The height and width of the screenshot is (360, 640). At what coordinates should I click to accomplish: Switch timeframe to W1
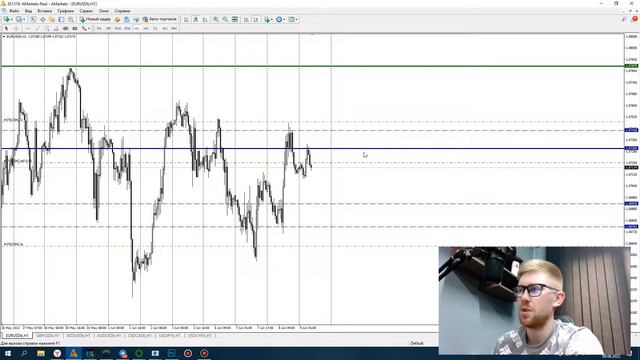click(165, 29)
